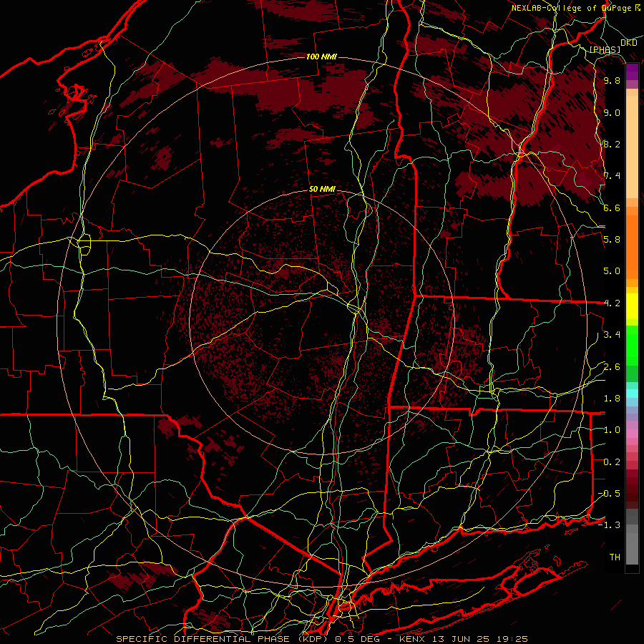Click the NEXLAB-College of DuPage label
644x644 pixels.
click(572, 8)
